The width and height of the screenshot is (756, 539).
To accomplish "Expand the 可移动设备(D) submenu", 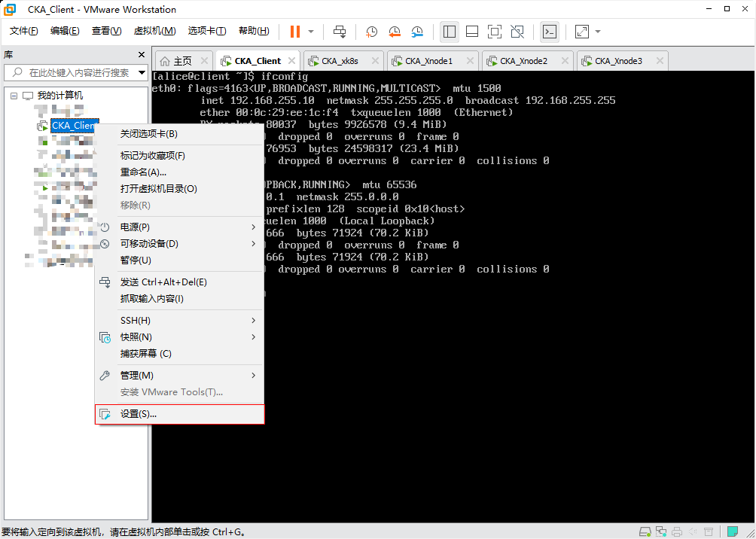I will (x=179, y=244).
